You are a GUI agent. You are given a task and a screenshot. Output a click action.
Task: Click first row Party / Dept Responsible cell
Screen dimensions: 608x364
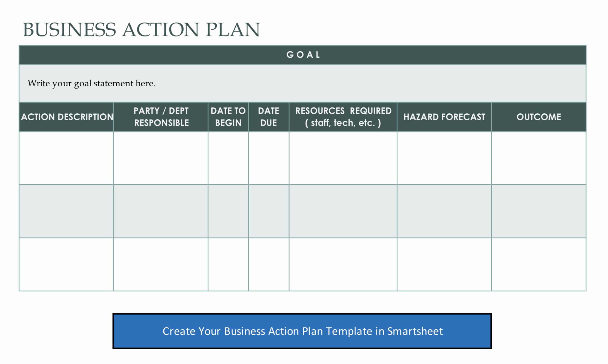coord(161,158)
